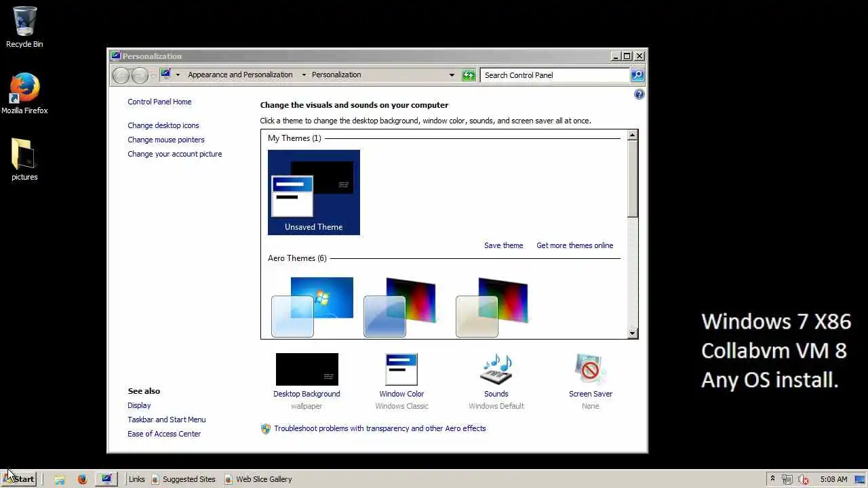The image size is (868, 488).
Task: Click Change your account picture
Action: [x=175, y=154]
